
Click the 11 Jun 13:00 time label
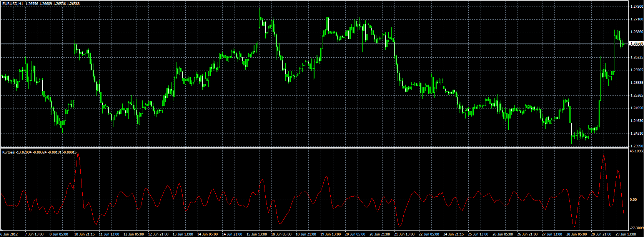109,234
